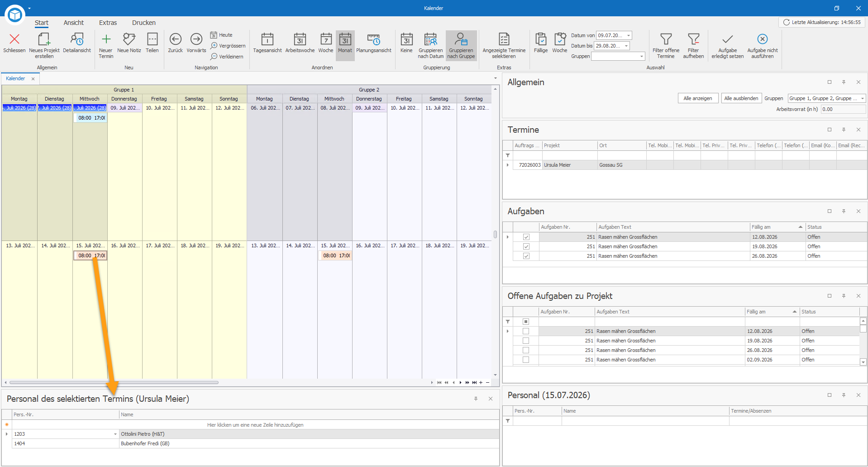Image resolution: width=868 pixels, height=467 pixels.
Task: Open quick access toolbar dropdown arrow
Action: point(29,8)
